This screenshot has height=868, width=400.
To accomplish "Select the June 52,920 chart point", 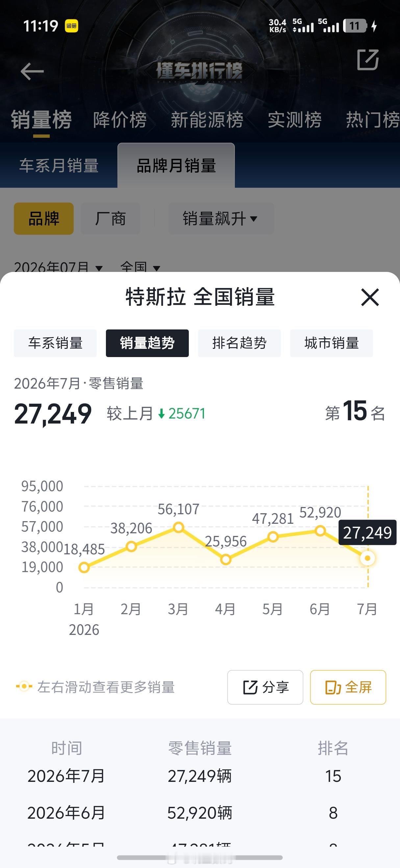I will 320,531.
